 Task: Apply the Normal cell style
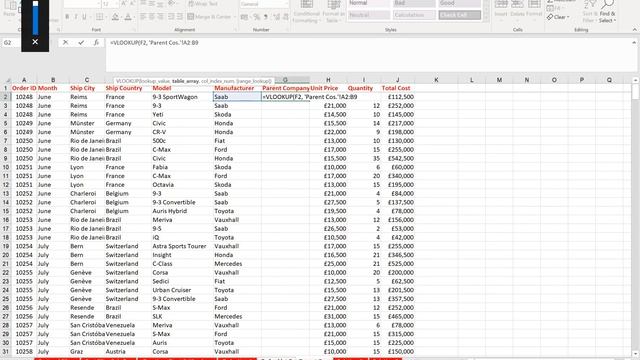(x=369, y=4)
